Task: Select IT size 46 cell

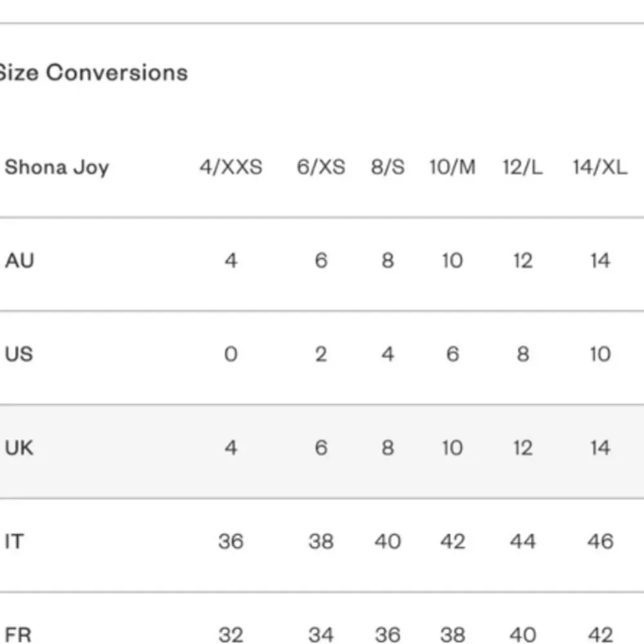Action: click(600, 541)
